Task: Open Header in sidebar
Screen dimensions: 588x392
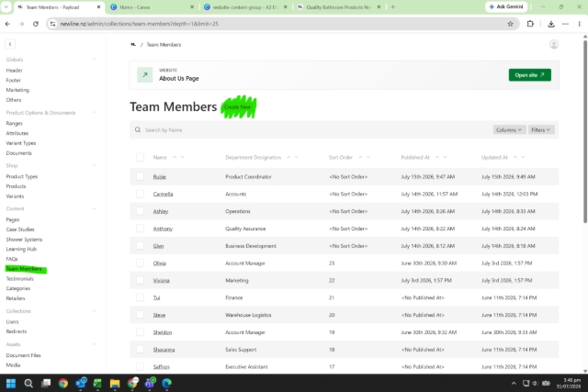Action: (15, 70)
